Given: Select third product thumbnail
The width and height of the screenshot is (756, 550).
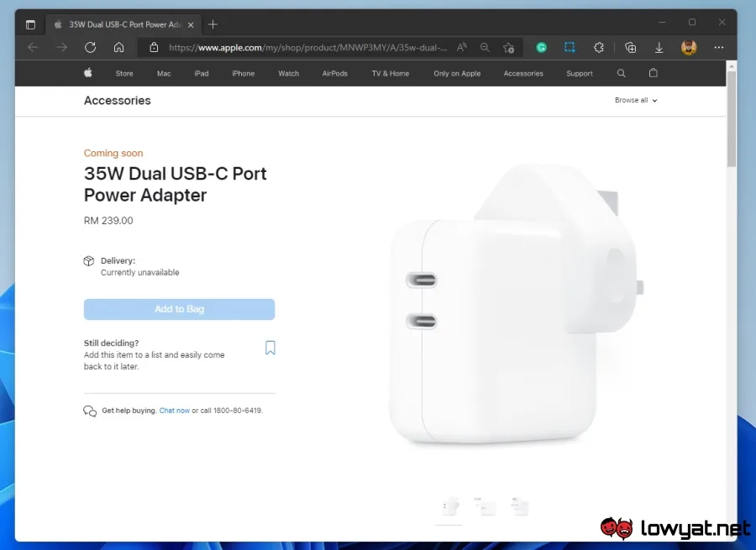Looking at the screenshot, I should [520, 506].
